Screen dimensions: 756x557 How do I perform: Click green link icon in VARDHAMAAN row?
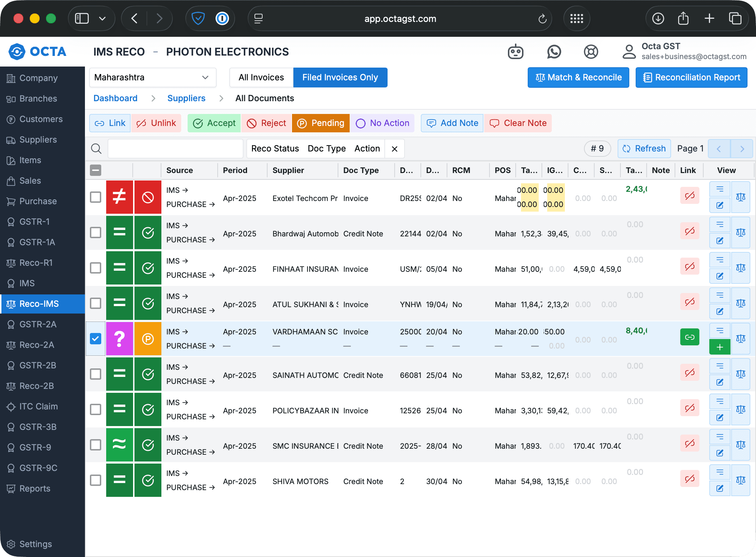689,337
